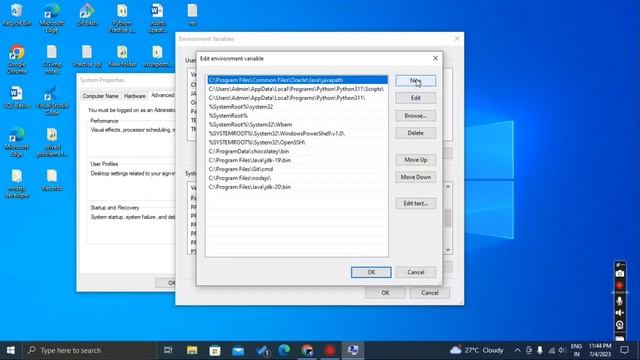Open the Visual Studio Code desktop shortcut

tap(52, 100)
